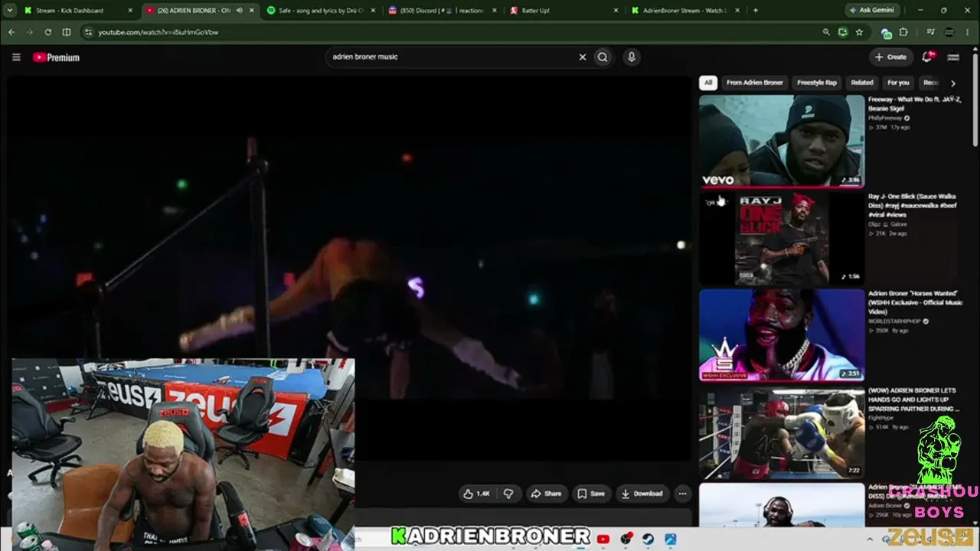The width and height of the screenshot is (980, 551).
Task: Open the YouTube account avatar menu
Action: tap(953, 57)
